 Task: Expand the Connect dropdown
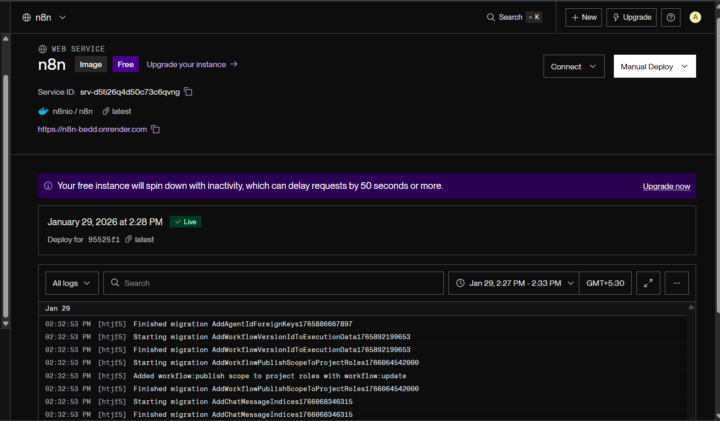[574, 67]
